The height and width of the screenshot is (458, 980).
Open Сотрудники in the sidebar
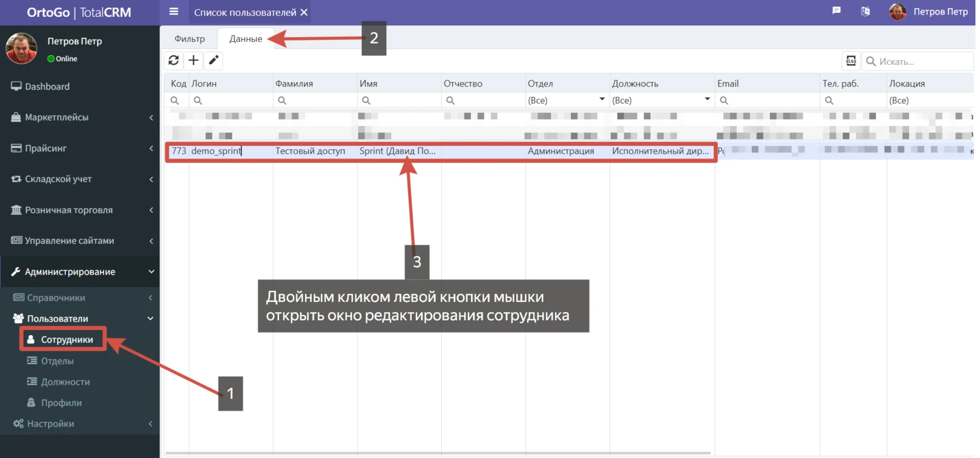pos(67,339)
